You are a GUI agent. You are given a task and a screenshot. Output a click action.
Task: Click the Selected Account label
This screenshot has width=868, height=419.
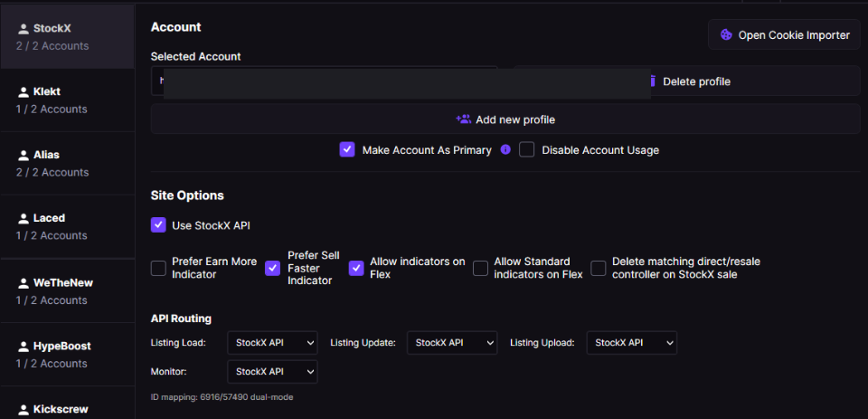click(196, 56)
